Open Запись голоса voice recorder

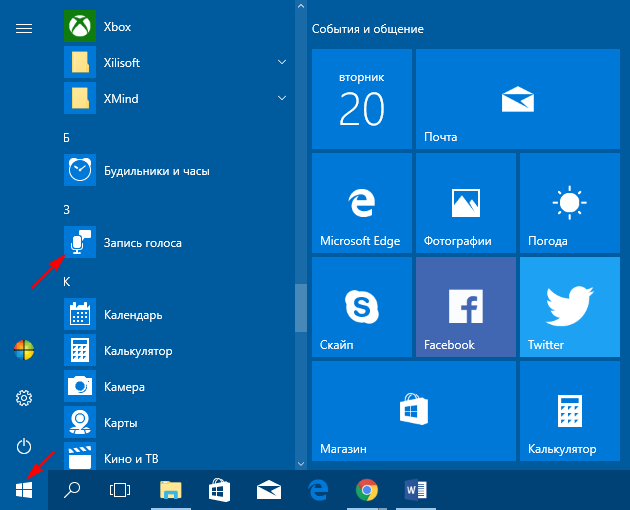coord(80,243)
